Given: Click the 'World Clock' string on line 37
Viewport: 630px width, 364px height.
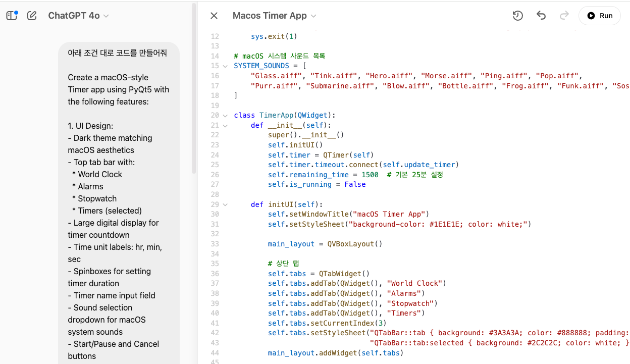Looking at the screenshot, I should click(x=414, y=283).
